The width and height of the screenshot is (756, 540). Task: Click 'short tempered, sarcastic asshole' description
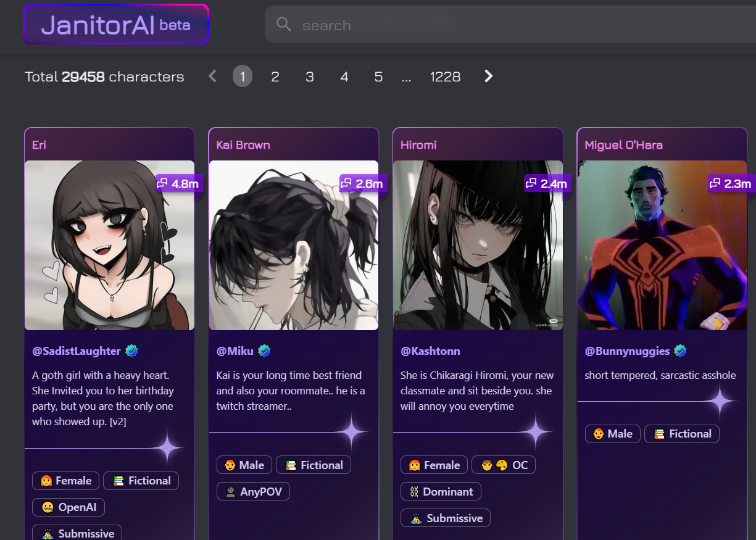point(660,375)
